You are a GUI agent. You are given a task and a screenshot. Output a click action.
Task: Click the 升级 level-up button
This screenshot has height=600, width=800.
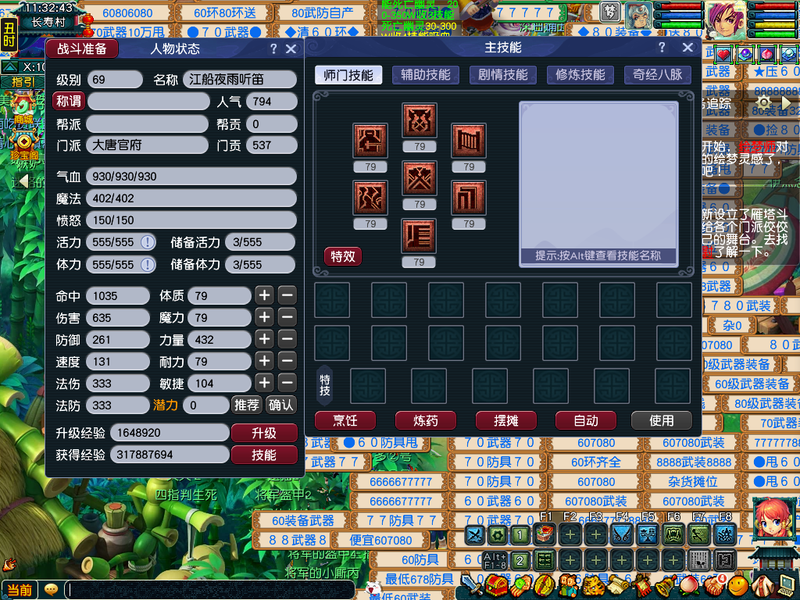coord(264,433)
